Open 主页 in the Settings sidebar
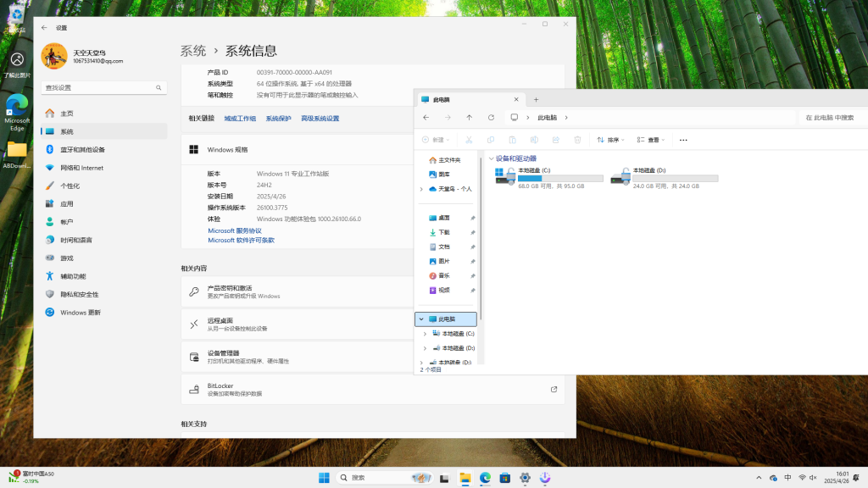The height and width of the screenshot is (488, 868). tap(104, 114)
